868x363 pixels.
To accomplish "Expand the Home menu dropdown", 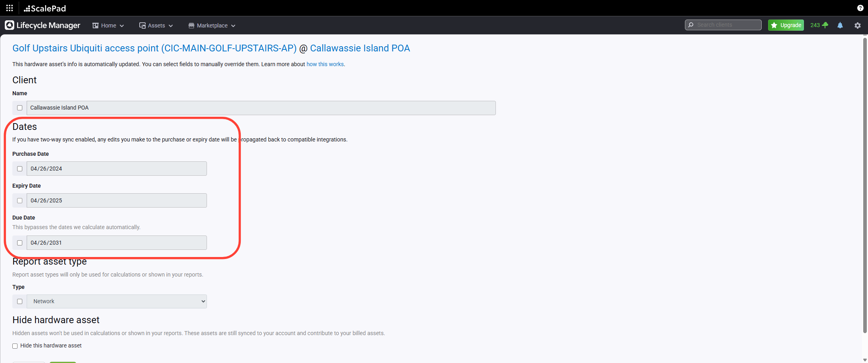I will click(108, 26).
